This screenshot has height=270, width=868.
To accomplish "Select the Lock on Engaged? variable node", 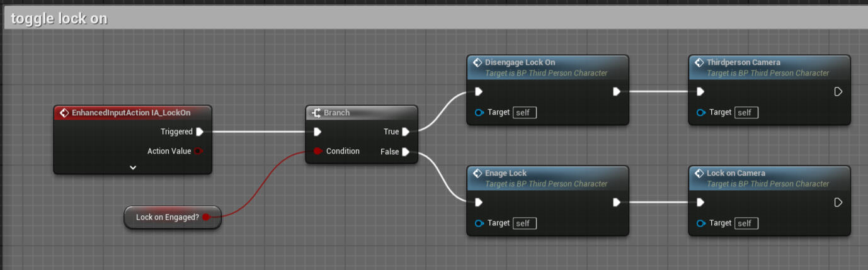I will [168, 217].
